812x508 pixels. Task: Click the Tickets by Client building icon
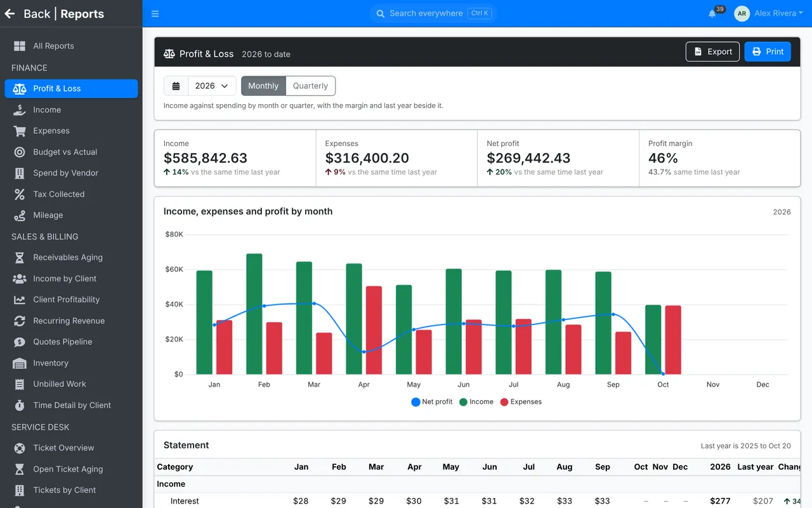coord(20,490)
